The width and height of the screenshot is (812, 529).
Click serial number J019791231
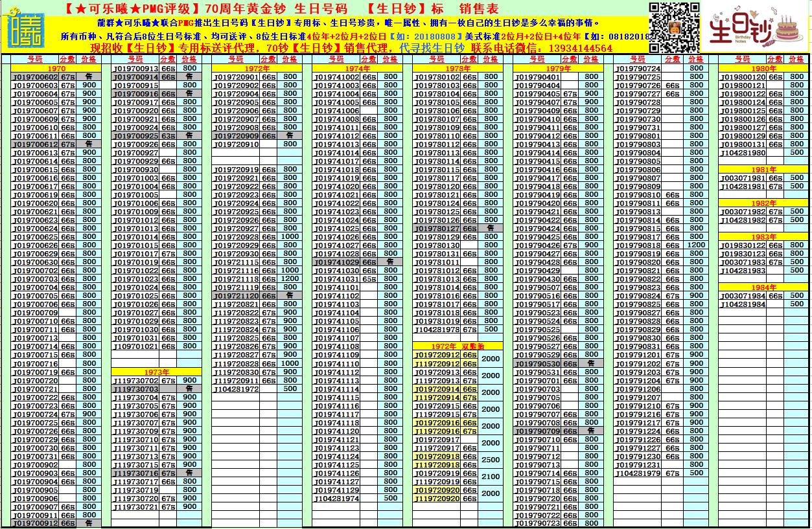point(638,465)
